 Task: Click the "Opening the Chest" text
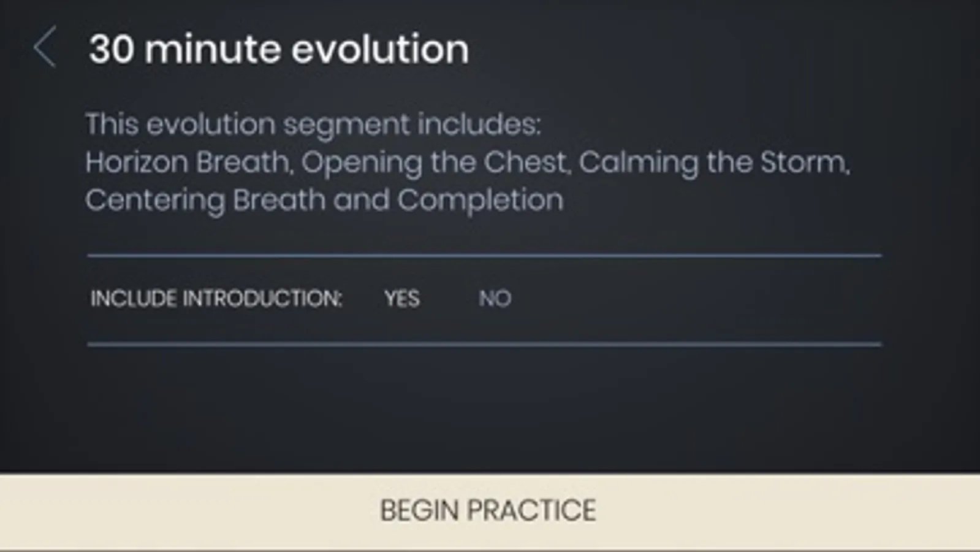pos(434,163)
